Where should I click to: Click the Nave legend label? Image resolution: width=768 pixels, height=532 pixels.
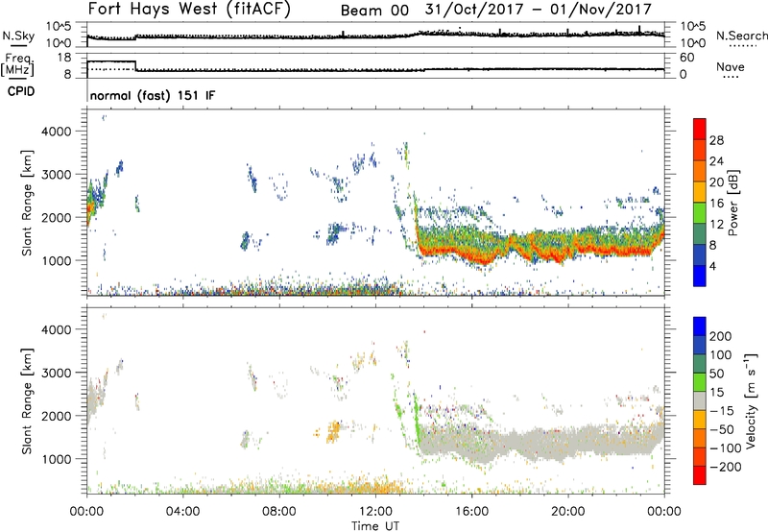coord(731,66)
